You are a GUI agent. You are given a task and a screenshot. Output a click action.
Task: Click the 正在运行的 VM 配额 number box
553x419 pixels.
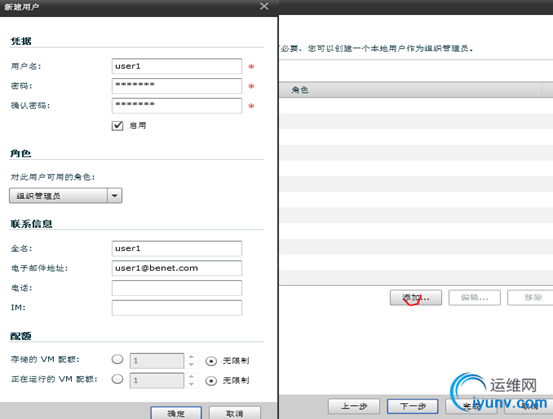(157, 381)
